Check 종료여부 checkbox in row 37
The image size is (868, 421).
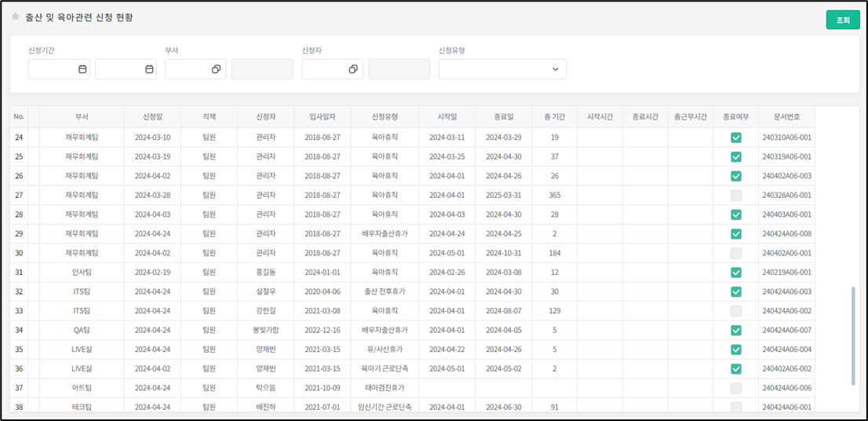(735, 388)
